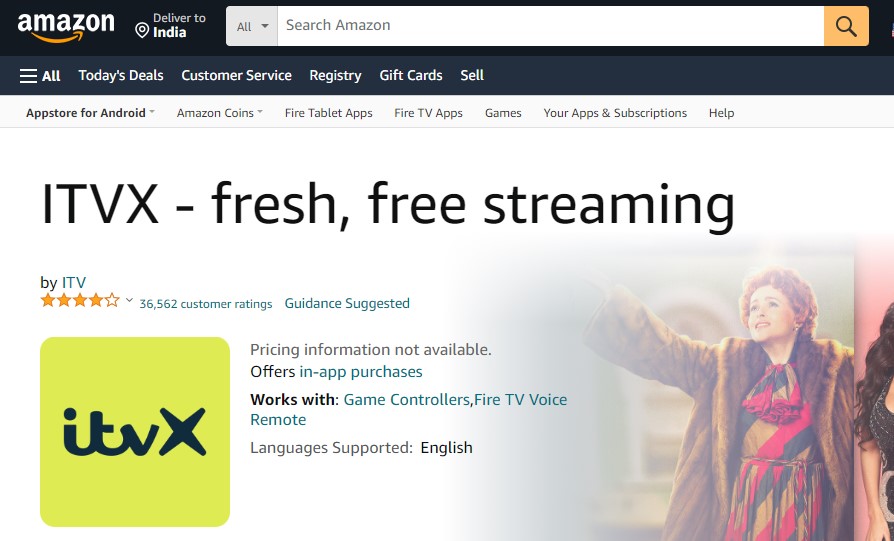The height and width of the screenshot is (541, 894).
Task: Open the All search category dropdown
Action: (x=252, y=26)
